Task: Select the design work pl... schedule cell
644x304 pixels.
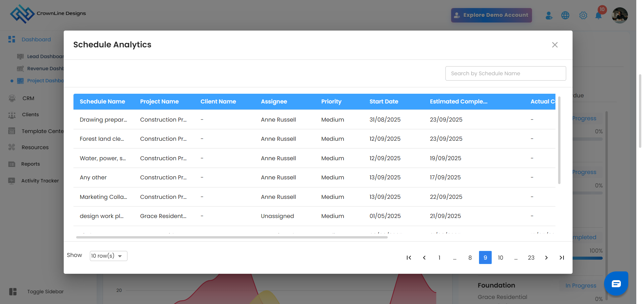Action: click(102, 216)
